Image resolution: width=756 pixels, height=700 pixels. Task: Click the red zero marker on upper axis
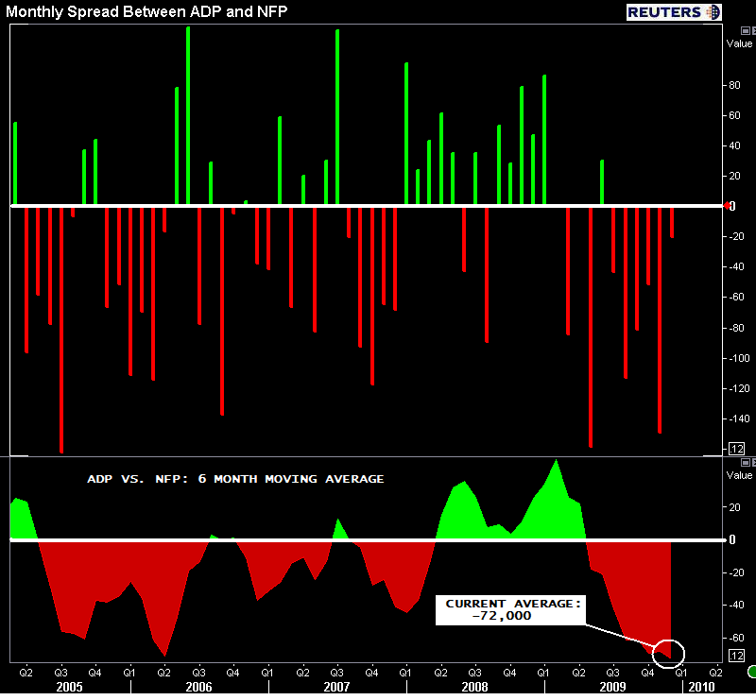pos(726,205)
